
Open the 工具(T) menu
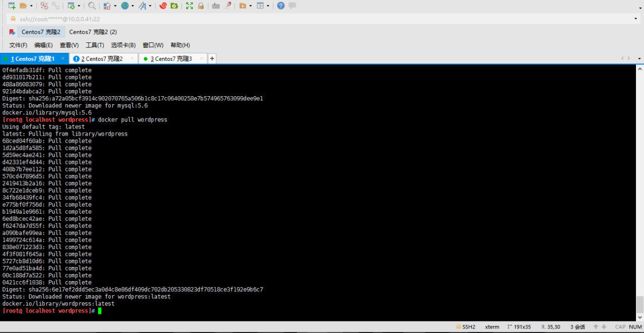(x=95, y=45)
